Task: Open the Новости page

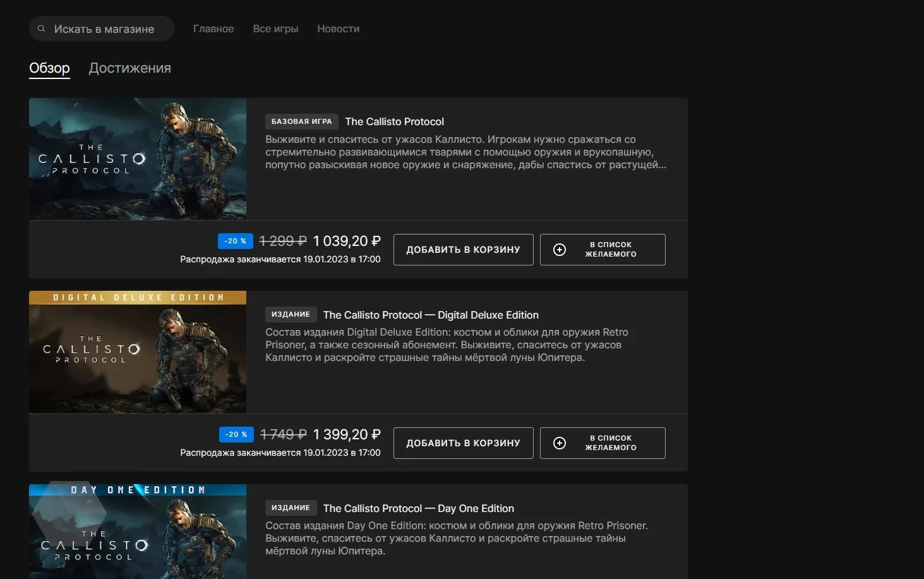Action: (x=339, y=29)
